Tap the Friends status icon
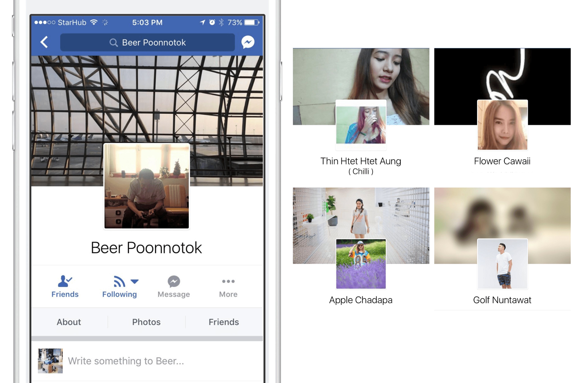The height and width of the screenshot is (383, 588). [65, 281]
